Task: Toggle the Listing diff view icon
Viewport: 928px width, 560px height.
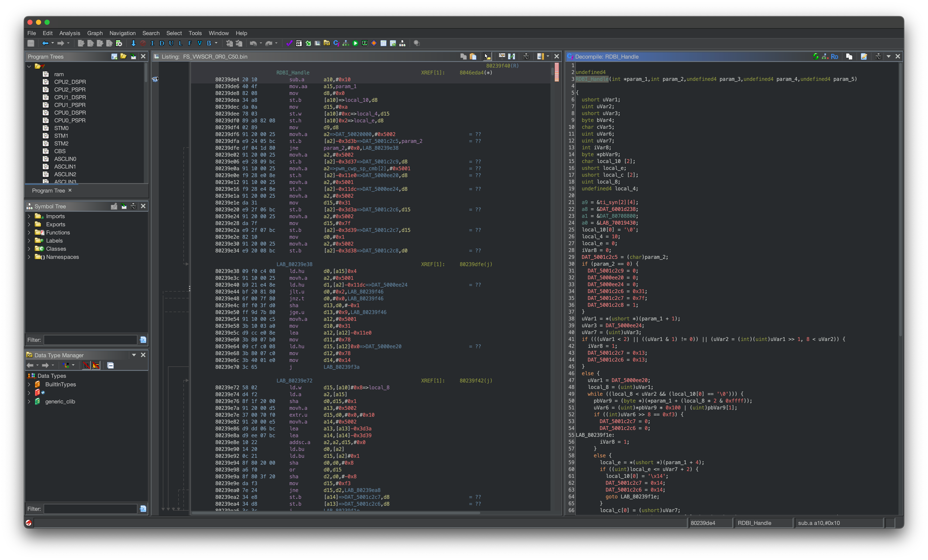Action: coord(512,56)
